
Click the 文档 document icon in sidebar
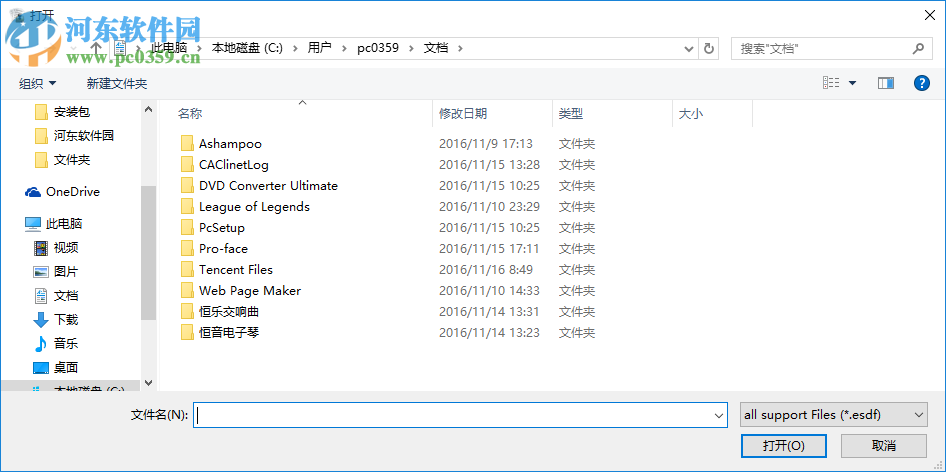pyautogui.click(x=40, y=296)
